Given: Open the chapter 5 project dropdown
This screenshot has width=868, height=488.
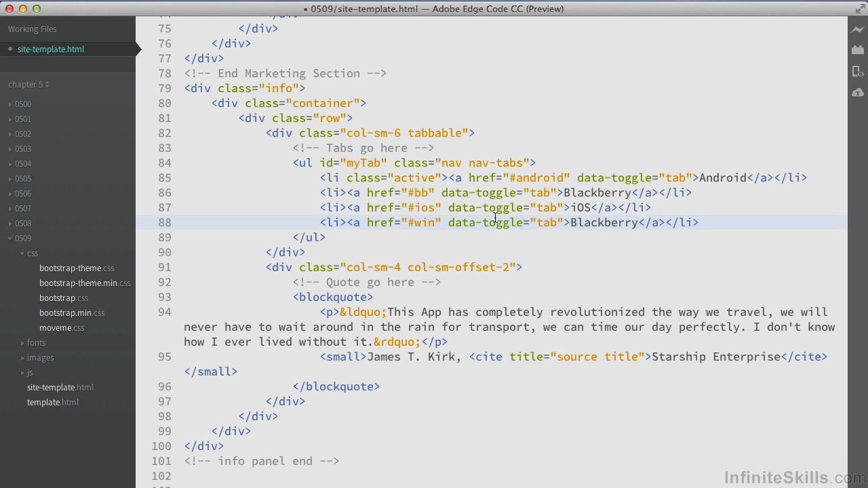Looking at the screenshot, I should pyautogui.click(x=28, y=85).
